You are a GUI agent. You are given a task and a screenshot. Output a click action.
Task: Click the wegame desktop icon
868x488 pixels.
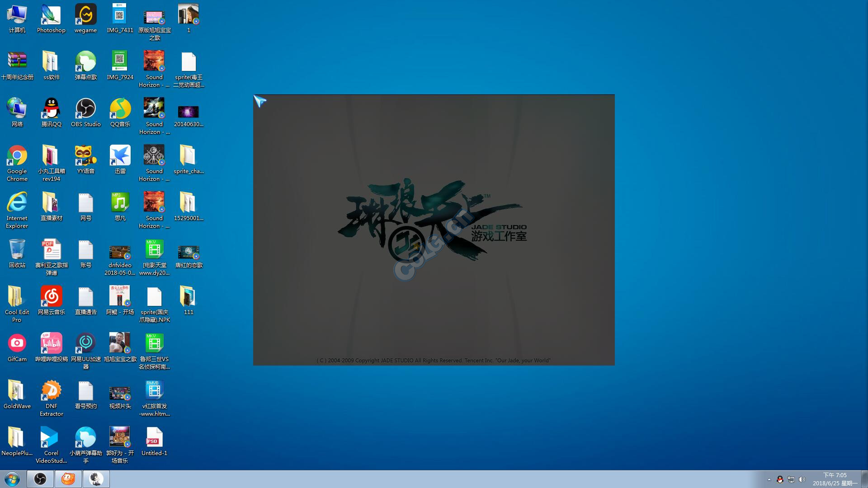click(x=85, y=16)
